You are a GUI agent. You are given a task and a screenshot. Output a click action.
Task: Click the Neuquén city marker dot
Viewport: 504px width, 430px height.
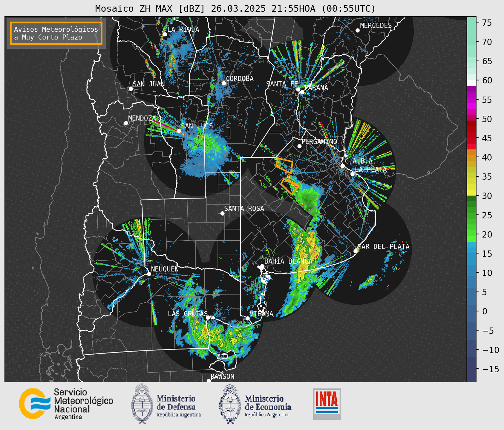click(149, 274)
